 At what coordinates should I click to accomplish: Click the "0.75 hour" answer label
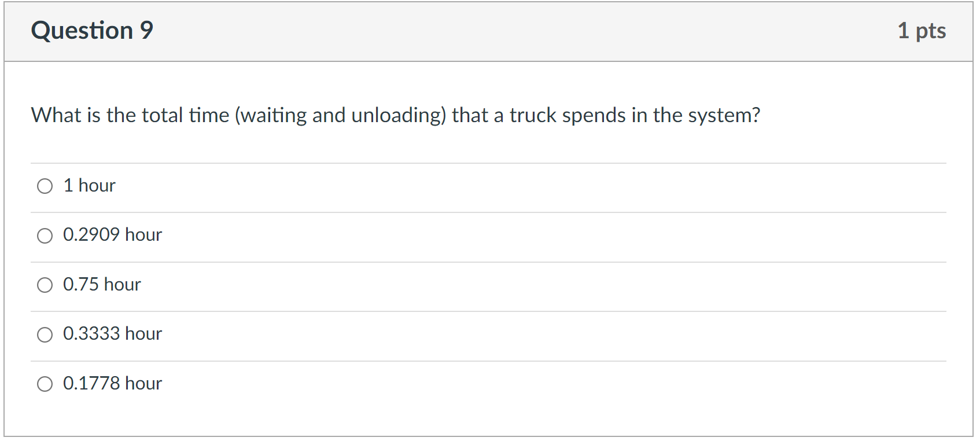tap(102, 284)
